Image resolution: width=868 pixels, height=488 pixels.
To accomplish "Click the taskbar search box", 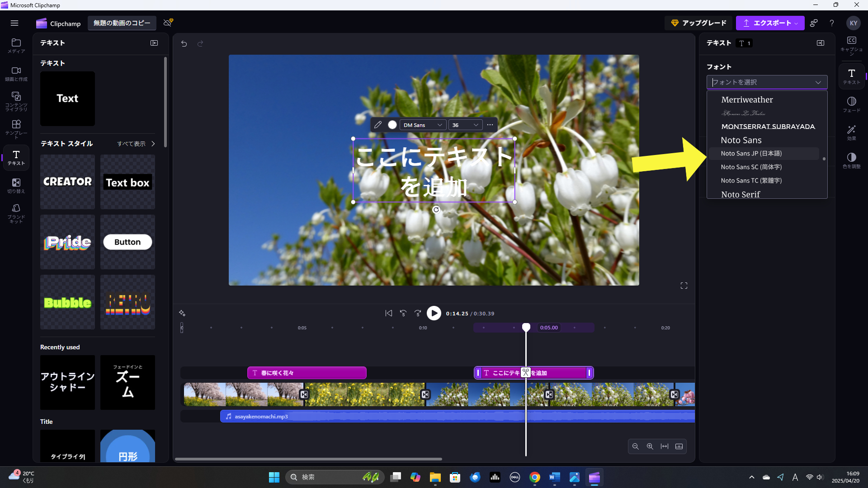I will tap(335, 477).
